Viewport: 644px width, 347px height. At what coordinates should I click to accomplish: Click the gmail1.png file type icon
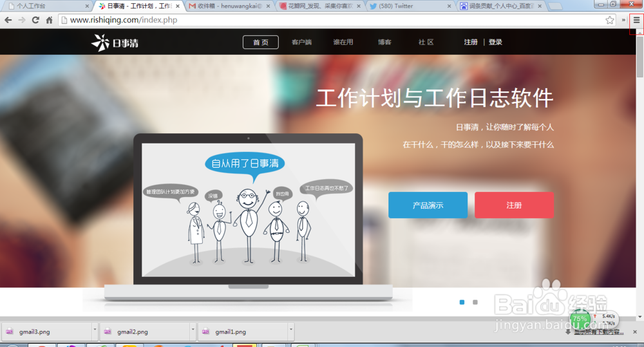[206, 332]
